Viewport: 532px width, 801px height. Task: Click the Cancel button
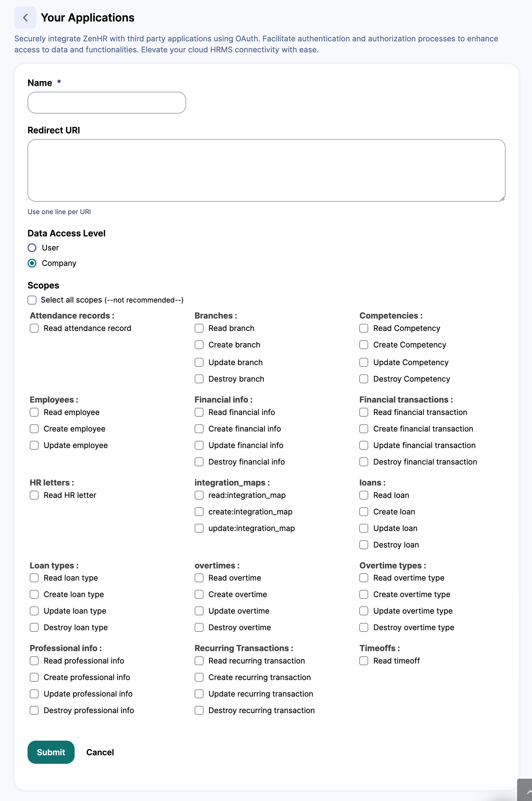(100, 752)
